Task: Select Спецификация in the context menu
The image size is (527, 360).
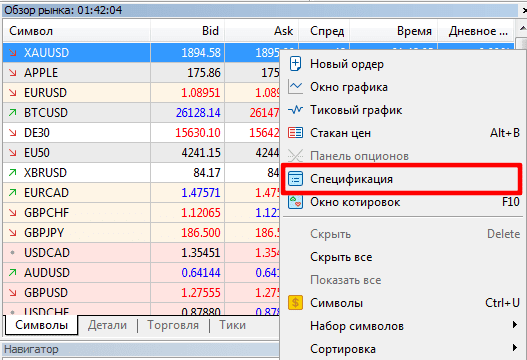Action: (402, 179)
